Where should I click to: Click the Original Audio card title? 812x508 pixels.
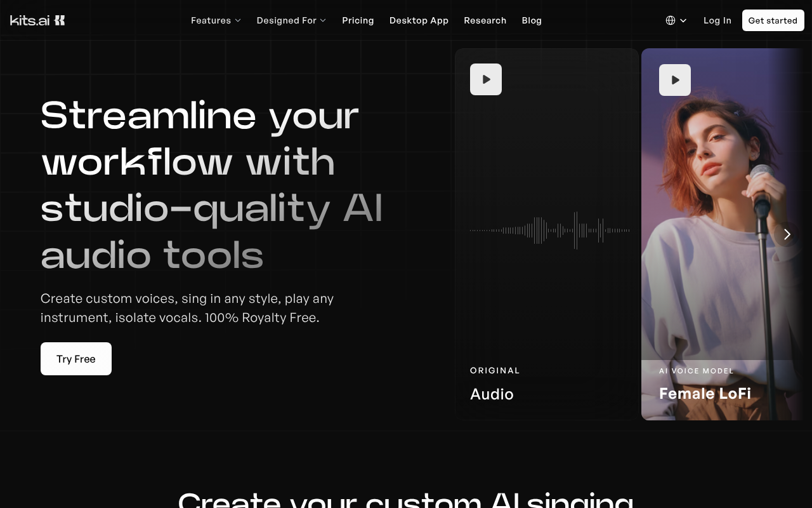[492, 394]
